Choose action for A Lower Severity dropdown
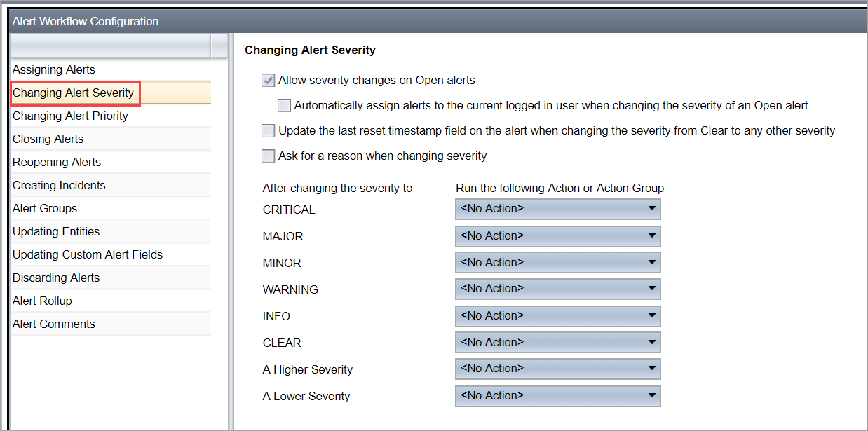Image resolution: width=868 pixels, height=431 pixels. point(558,396)
